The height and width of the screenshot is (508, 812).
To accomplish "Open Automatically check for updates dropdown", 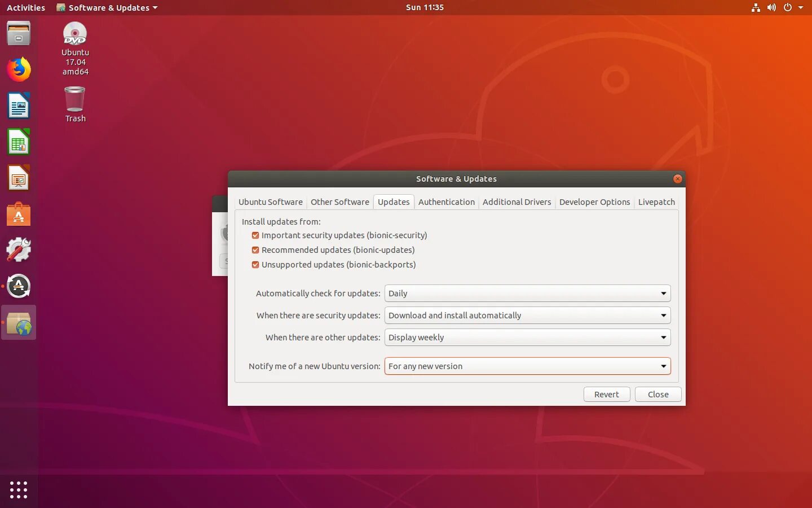I will 527,294.
